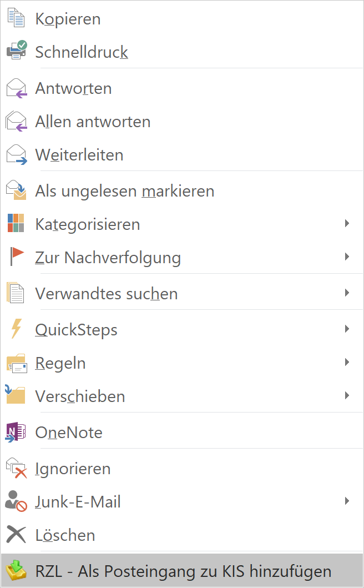Click the Antworten reply envelope icon

pyautogui.click(x=16, y=87)
